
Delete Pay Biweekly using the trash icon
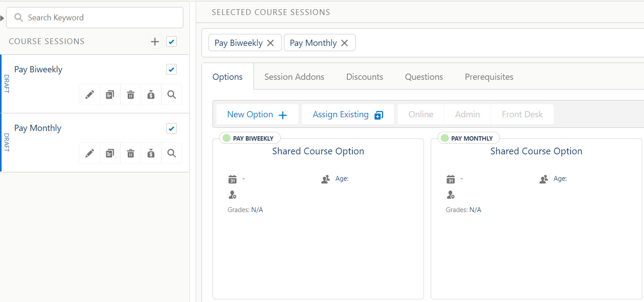click(x=130, y=94)
